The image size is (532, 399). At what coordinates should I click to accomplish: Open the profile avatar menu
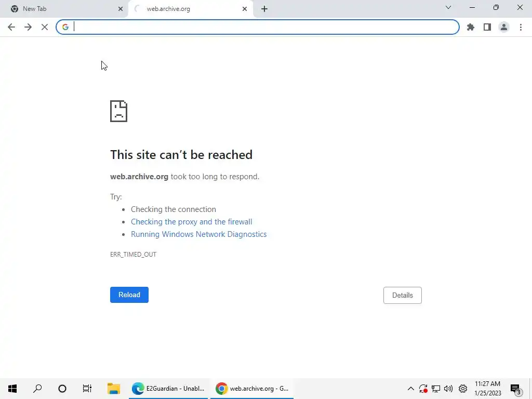(504, 27)
